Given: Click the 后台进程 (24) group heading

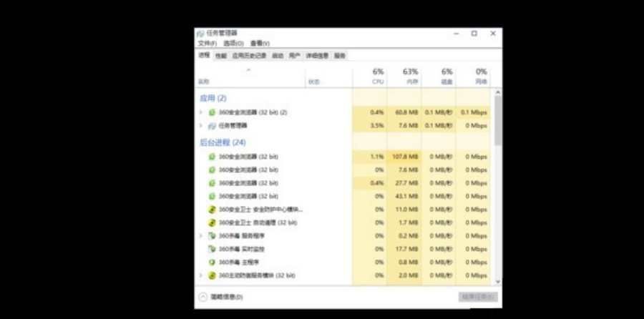Looking at the screenshot, I should [223, 142].
